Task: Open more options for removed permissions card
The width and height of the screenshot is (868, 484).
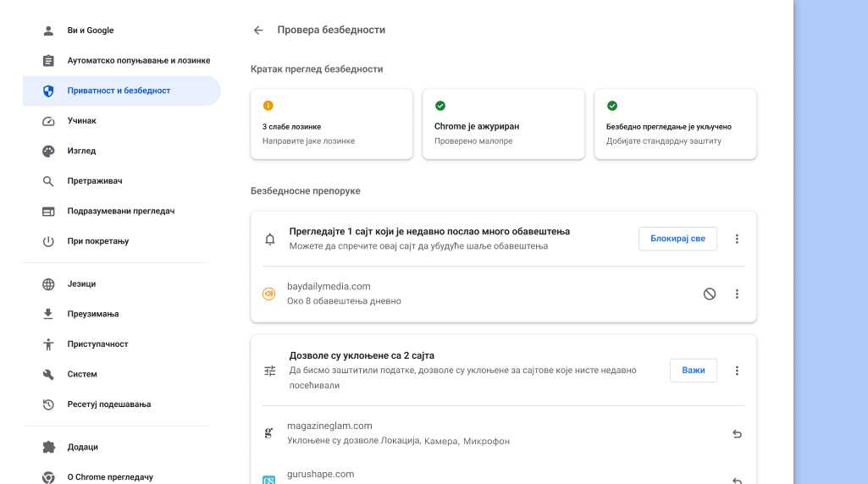Action: tap(736, 371)
